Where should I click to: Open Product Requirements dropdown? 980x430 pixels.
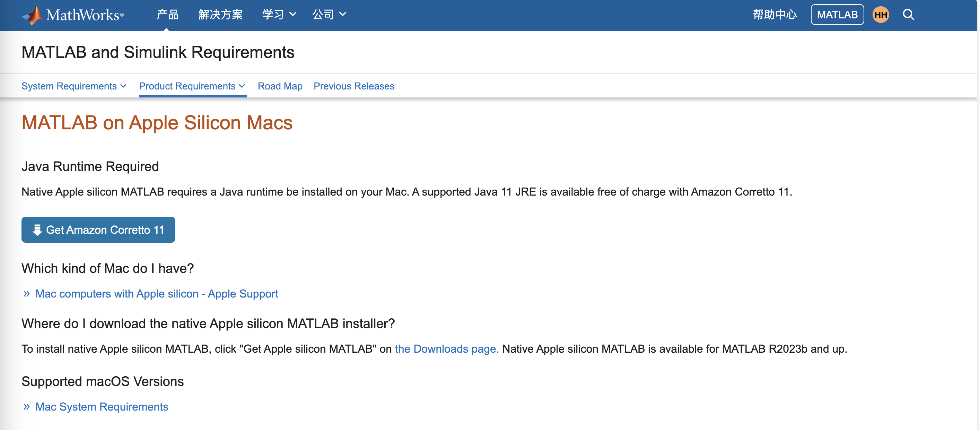point(192,86)
